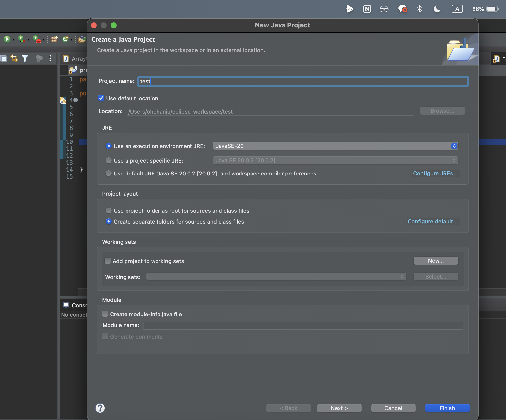Viewport: 506px width, 420px height.
Task: Click into the Project name field
Action: 303,81
